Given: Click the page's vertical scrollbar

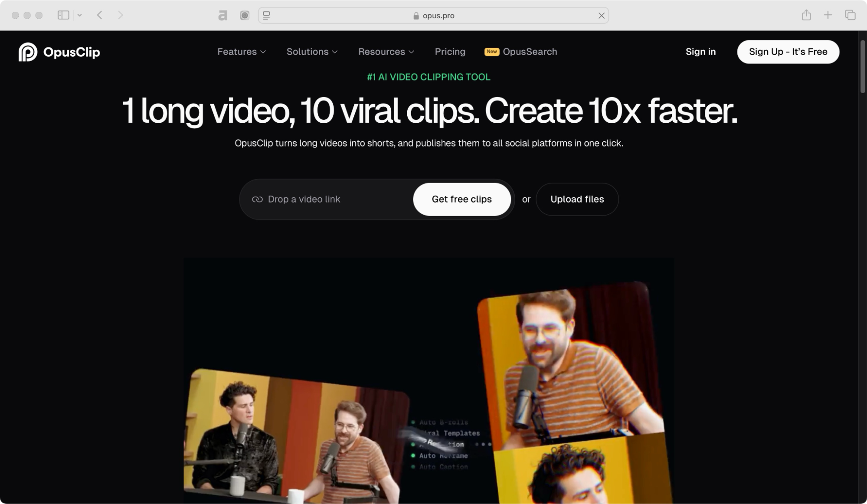Looking at the screenshot, I should [x=862, y=67].
